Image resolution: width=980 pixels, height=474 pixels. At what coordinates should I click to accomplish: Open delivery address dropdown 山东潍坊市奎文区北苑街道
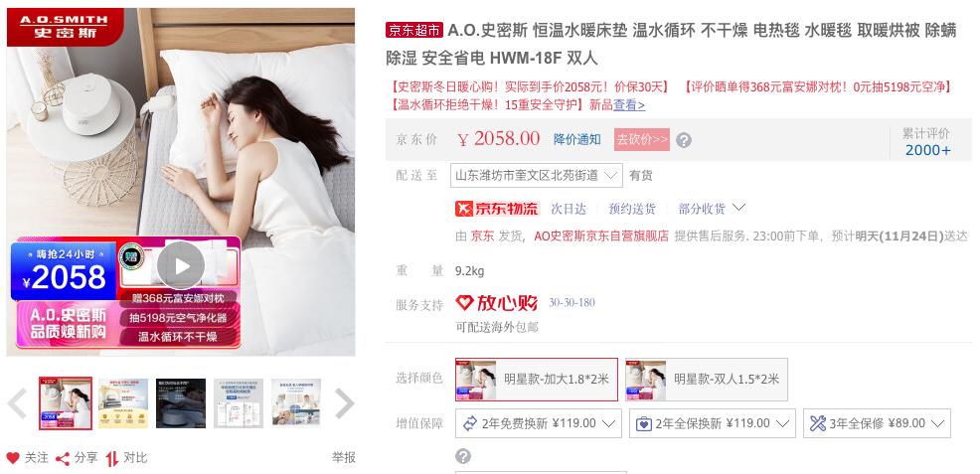click(x=537, y=176)
